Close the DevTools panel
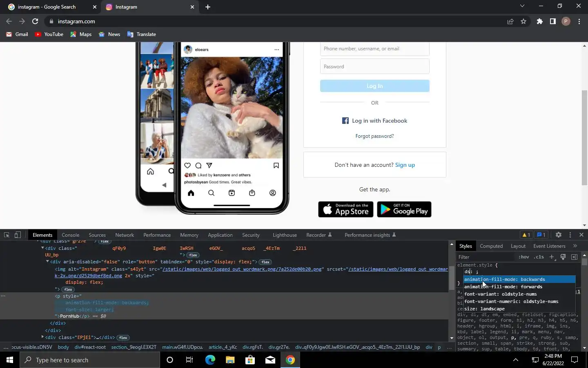Image resolution: width=588 pixels, height=368 pixels. coord(581,235)
